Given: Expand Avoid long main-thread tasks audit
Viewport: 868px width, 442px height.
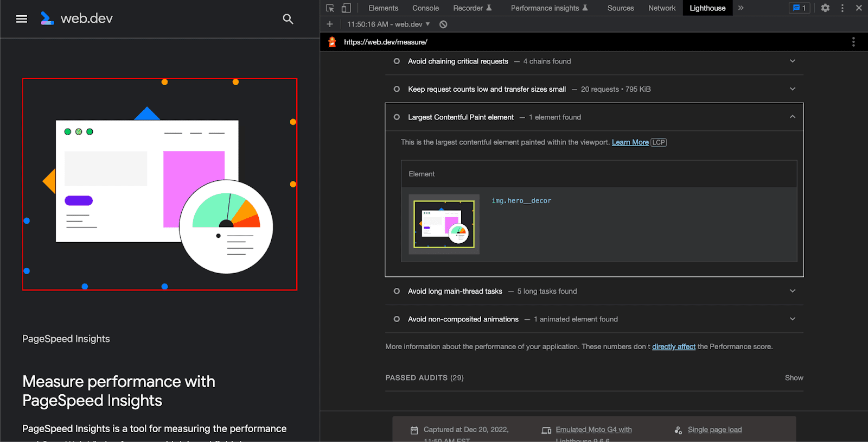Looking at the screenshot, I should tap(792, 292).
